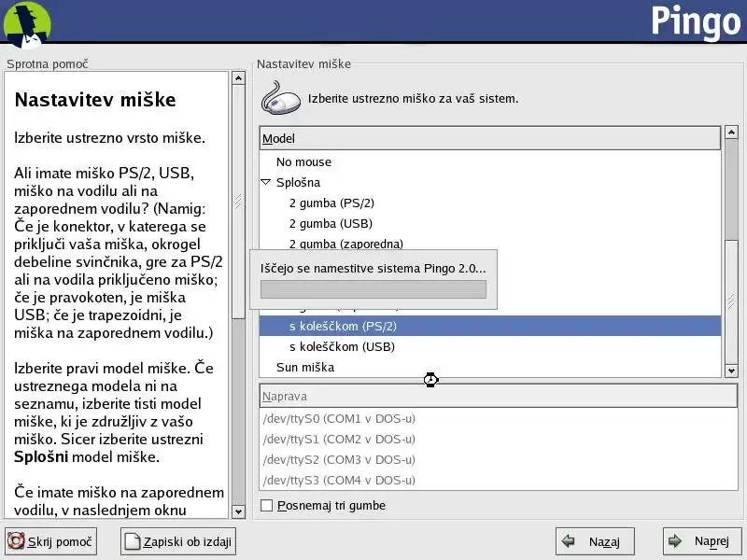Click the lifebuoy icon on Skrij pomoč
The width and height of the screenshot is (747, 560).
[16, 541]
